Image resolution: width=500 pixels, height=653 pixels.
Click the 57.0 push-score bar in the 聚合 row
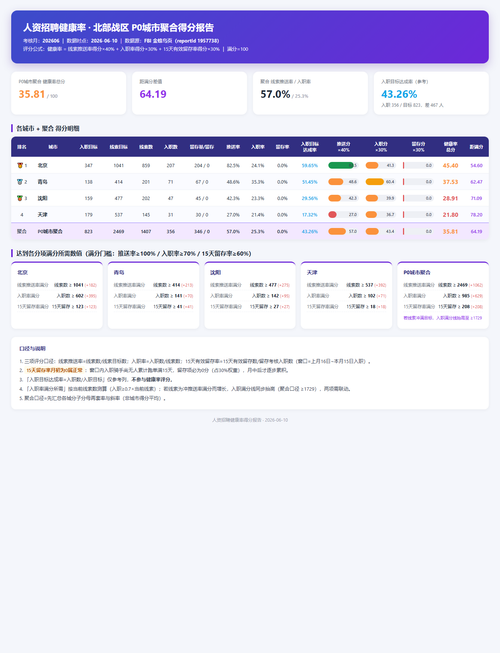coord(337,231)
